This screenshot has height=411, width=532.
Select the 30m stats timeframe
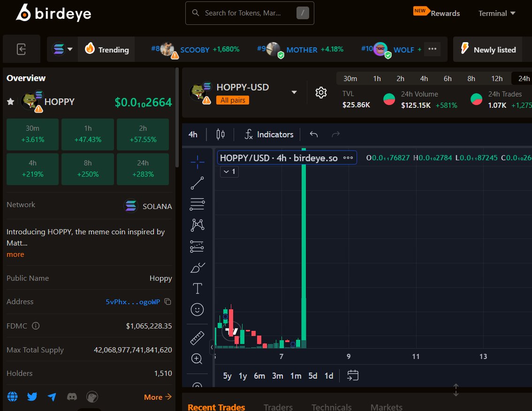[350, 79]
